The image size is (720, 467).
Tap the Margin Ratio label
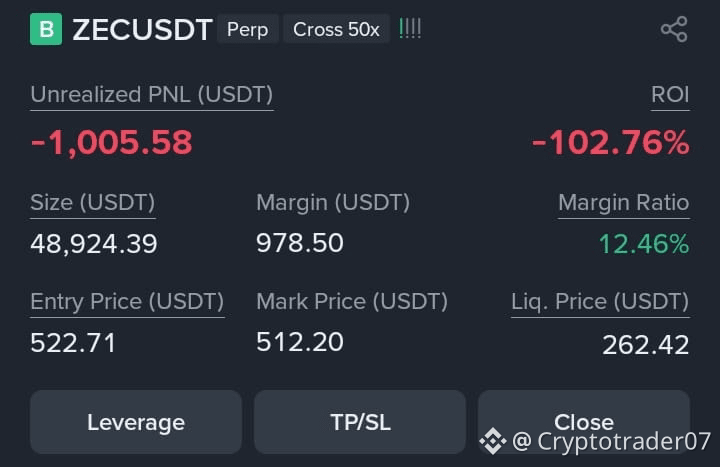[624, 203]
